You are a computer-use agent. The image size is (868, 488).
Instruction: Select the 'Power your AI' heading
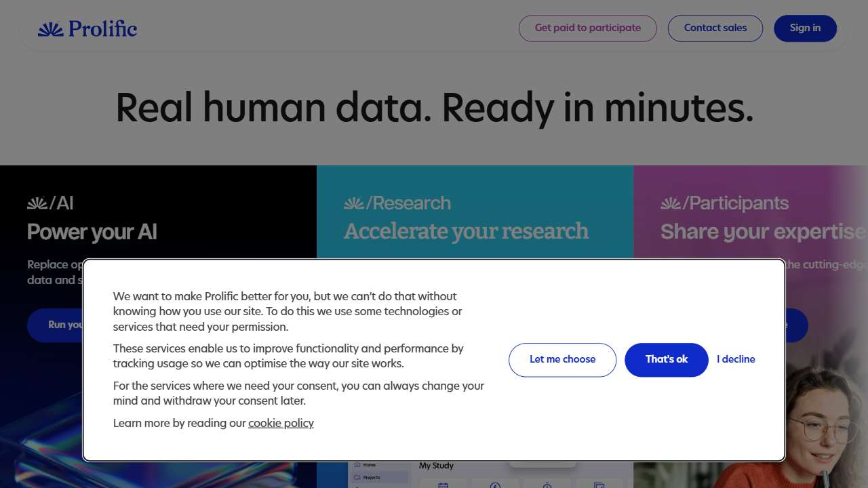click(x=92, y=232)
